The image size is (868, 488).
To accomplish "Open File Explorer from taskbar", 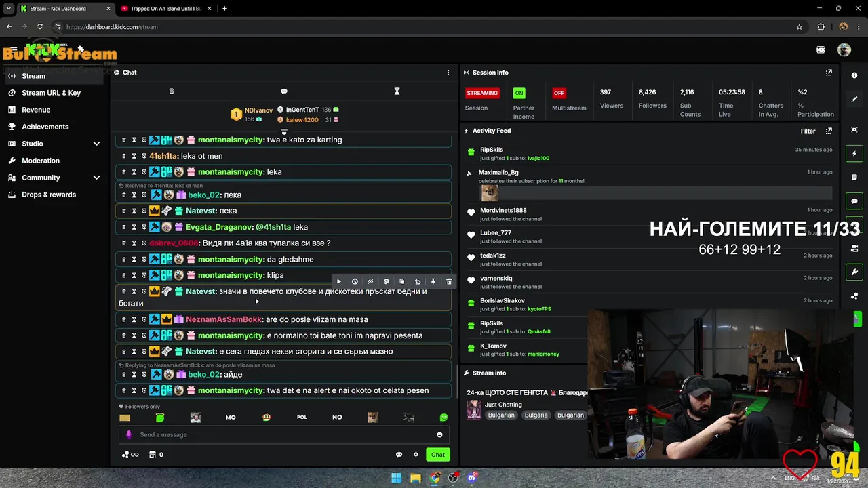I will [416, 478].
